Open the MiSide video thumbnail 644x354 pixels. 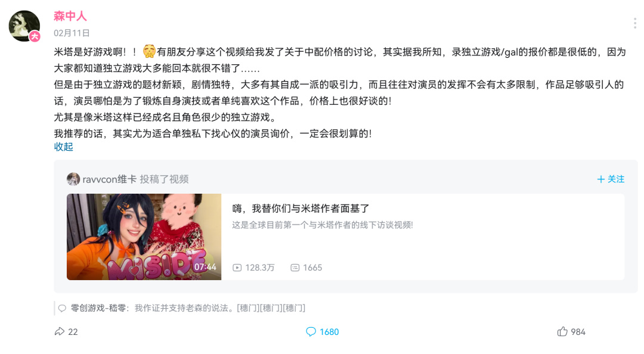(144, 237)
